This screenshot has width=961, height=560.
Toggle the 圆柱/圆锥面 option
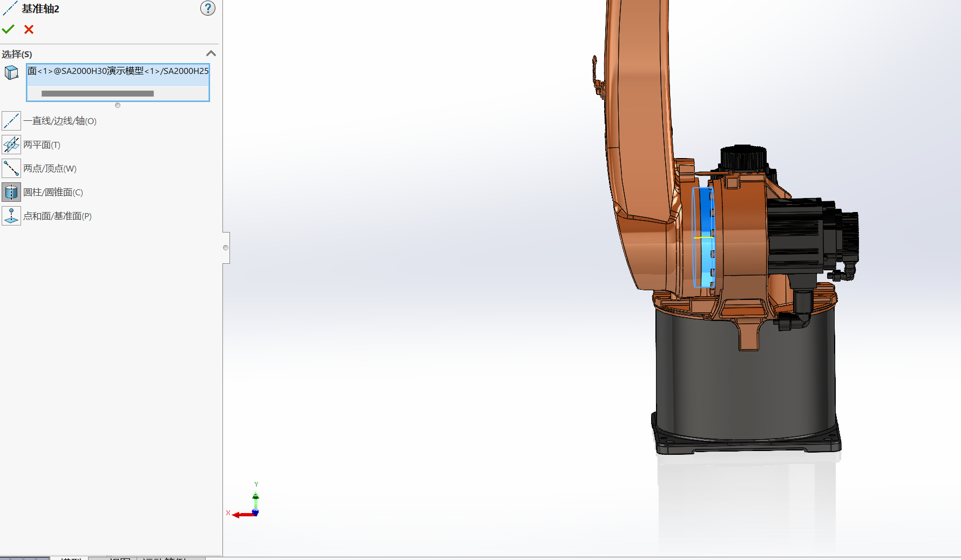[11, 192]
